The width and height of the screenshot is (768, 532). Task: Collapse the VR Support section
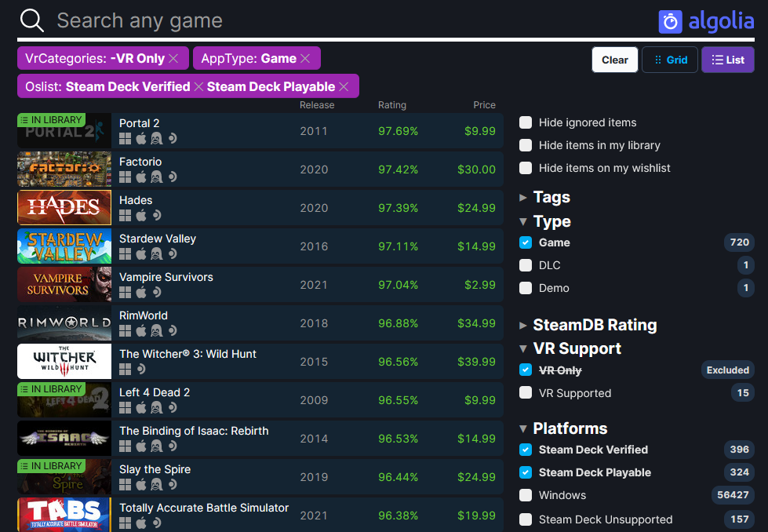click(570, 349)
